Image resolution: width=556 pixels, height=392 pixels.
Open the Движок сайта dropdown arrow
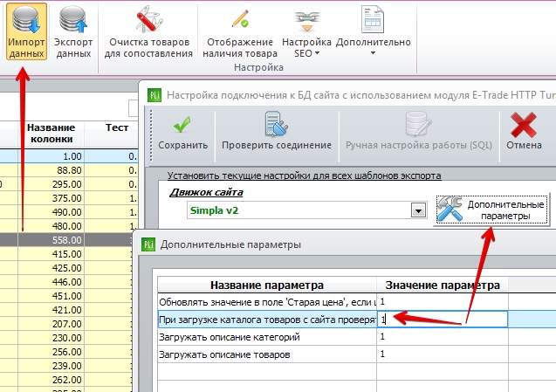click(418, 210)
